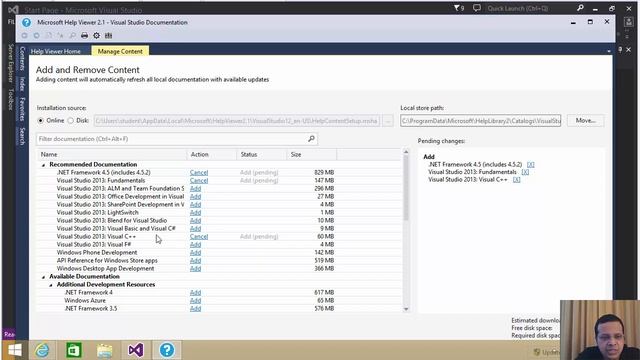
Task: Add Visual Studio 2013: Visual F# documentation
Action: [196, 244]
